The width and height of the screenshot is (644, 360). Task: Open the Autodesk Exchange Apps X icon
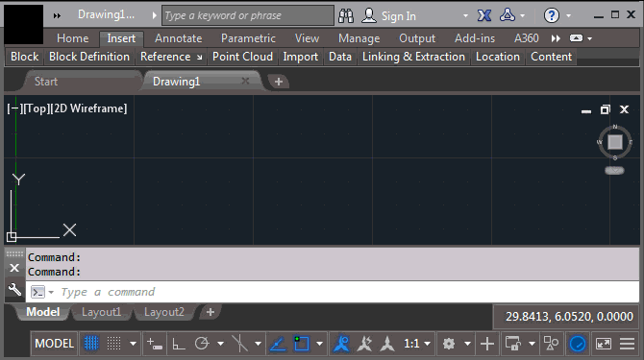[x=484, y=15]
